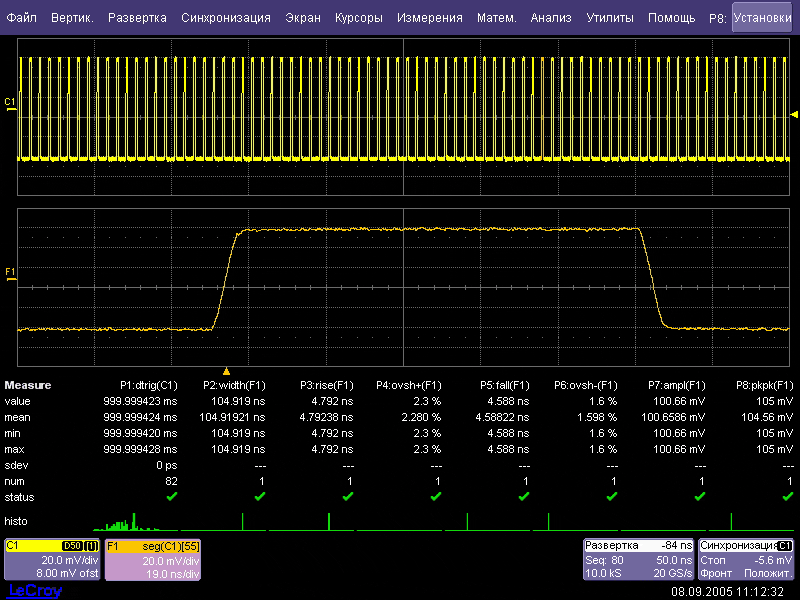Screen dimensions: 800x600
Task: Click the P1 status green checkmark
Action: (171, 496)
